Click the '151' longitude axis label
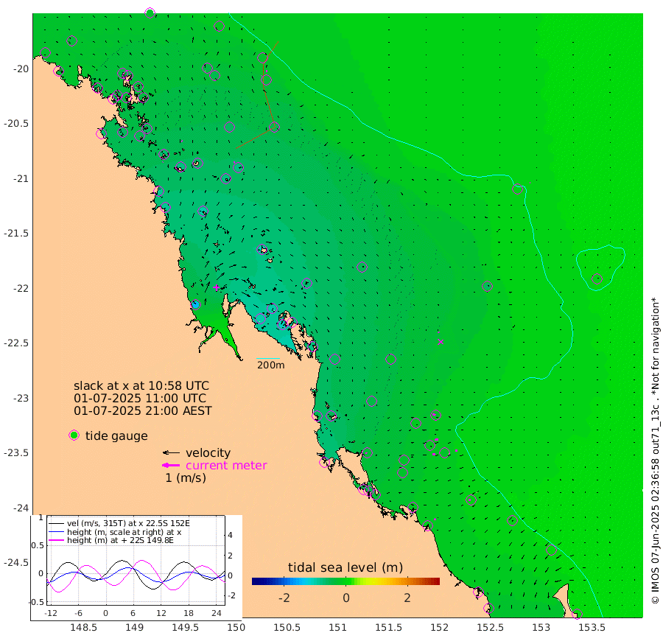 [338, 627]
